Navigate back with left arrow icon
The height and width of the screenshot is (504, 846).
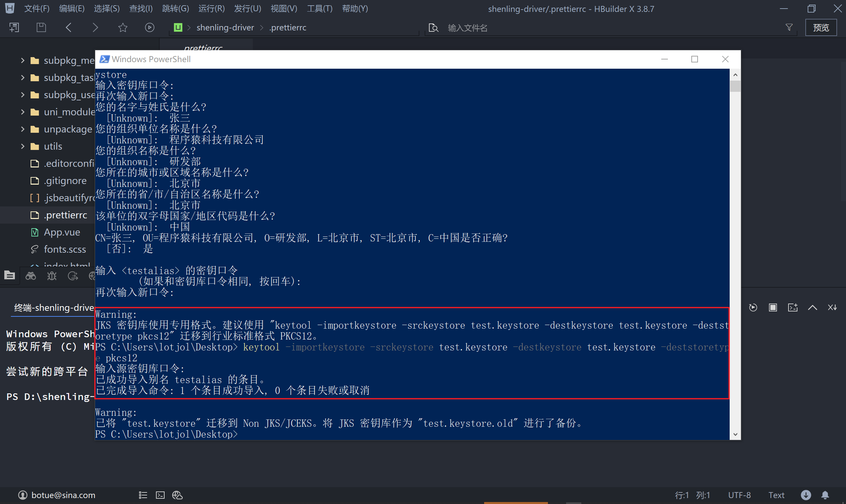(69, 27)
